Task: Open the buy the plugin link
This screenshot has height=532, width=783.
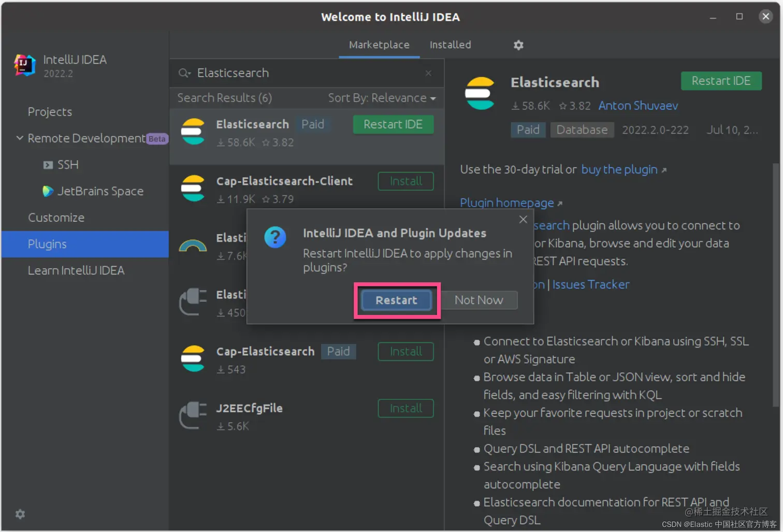Action: click(x=619, y=169)
